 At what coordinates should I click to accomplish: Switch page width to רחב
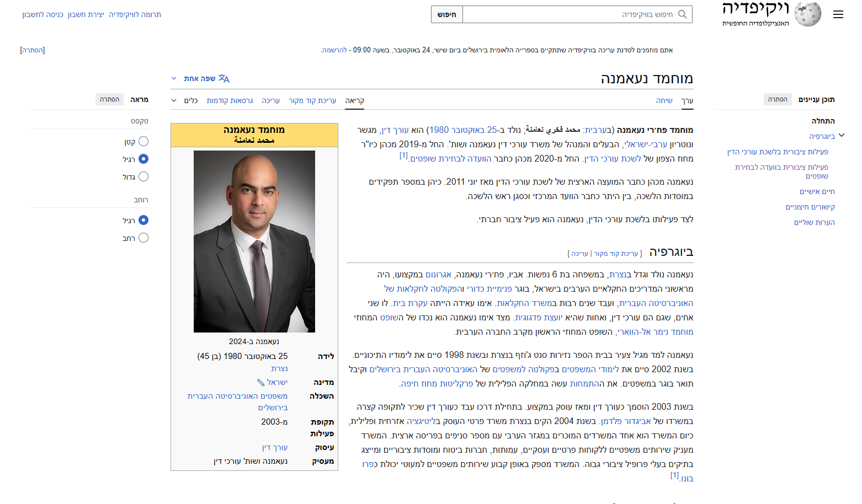tap(143, 238)
